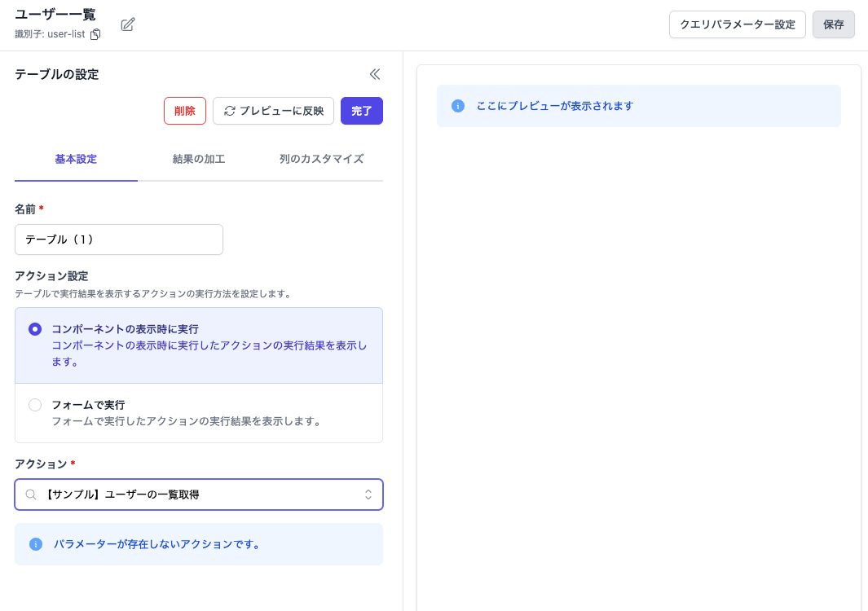Copy the user-list identifier with the copy icon
Screen dimensions: 868x611
pos(95,34)
